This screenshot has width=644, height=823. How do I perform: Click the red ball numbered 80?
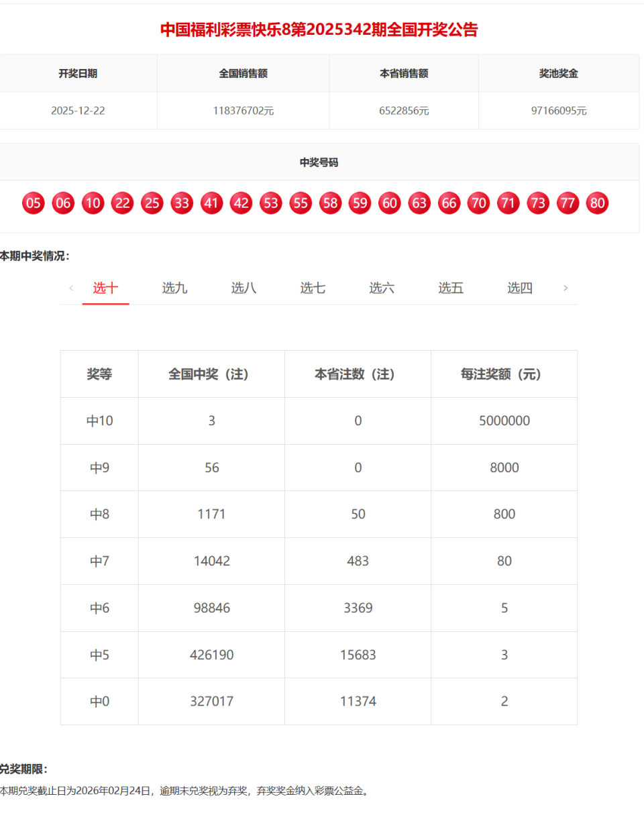(x=597, y=203)
